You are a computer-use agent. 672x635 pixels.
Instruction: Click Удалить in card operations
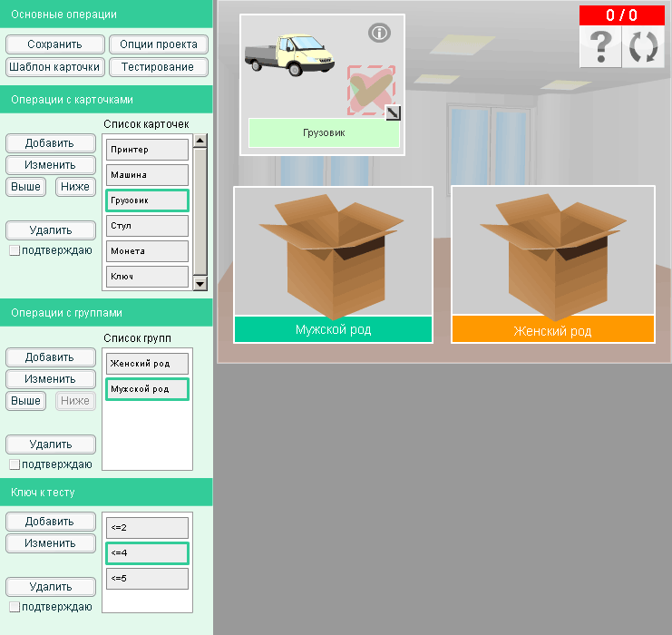pyautogui.click(x=51, y=230)
